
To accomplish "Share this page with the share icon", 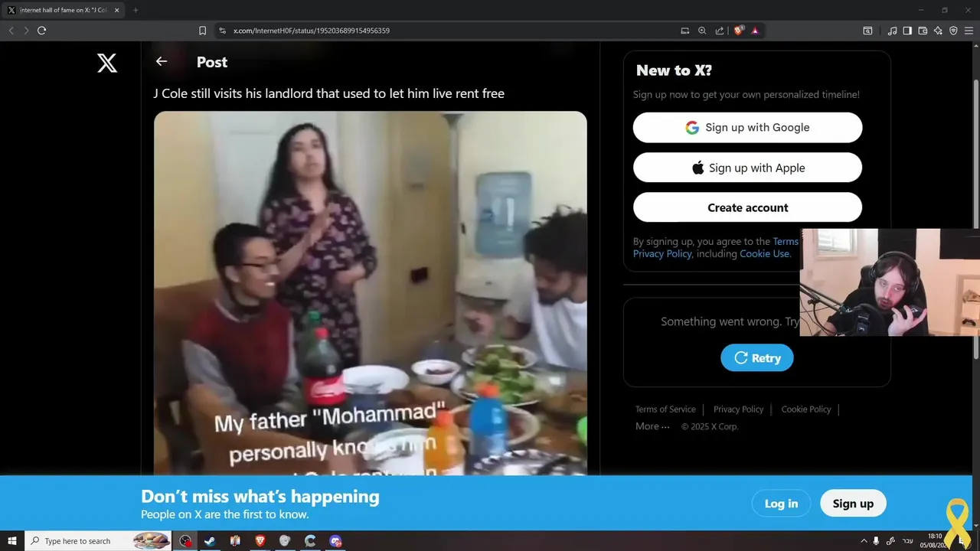I will point(720,31).
